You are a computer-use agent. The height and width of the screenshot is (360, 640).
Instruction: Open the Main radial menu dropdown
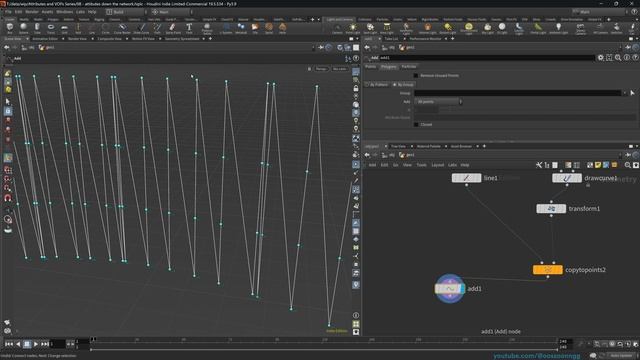171,12
